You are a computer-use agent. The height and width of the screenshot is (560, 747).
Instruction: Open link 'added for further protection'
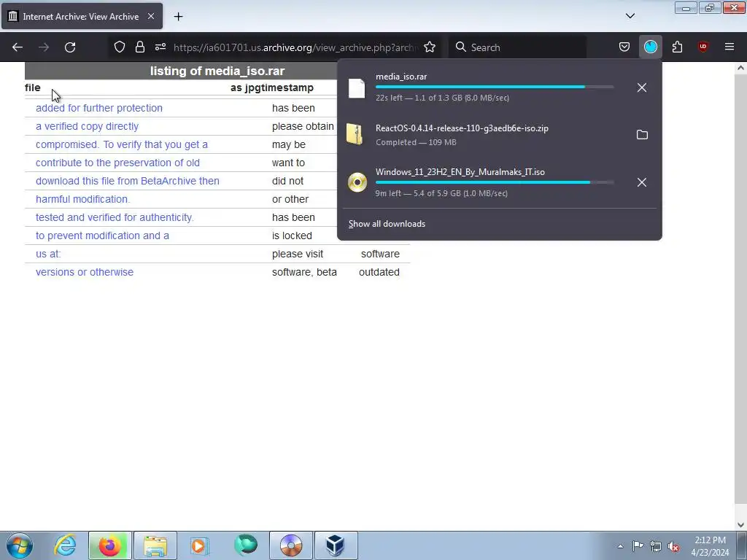99,108
